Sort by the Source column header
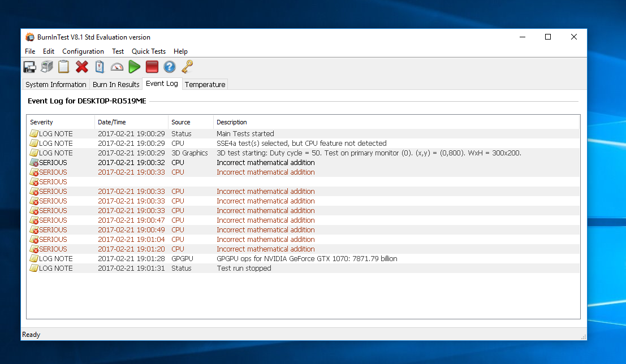Image resolution: width=626 pixels, height=364 pixels. click(191, 122)
